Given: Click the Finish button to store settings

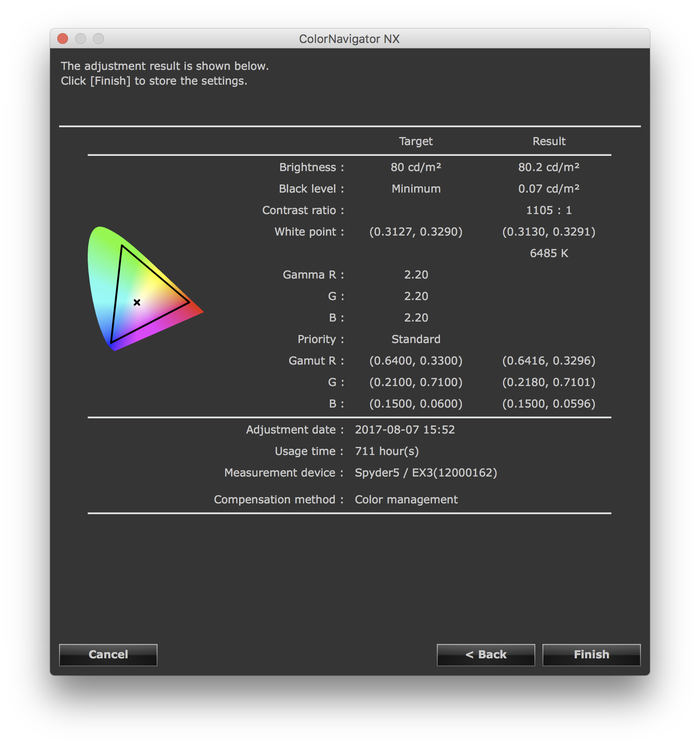Looking at the screenshot, I should [x=591, y=655].
